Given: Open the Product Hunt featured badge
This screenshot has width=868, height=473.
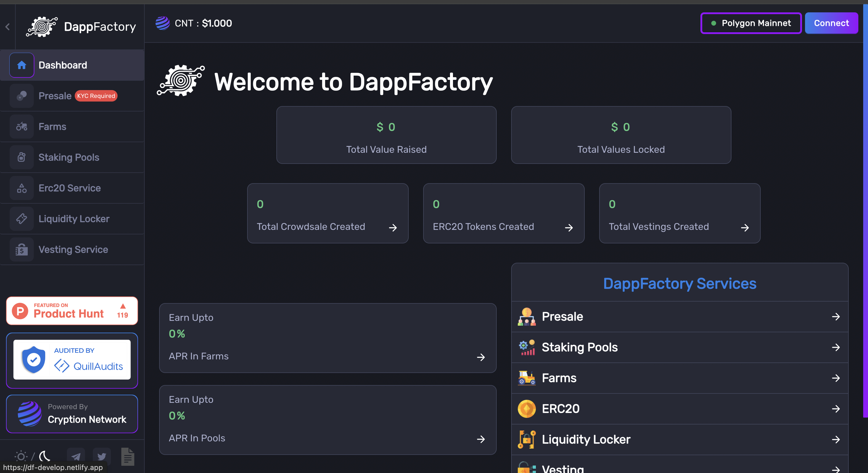Looking at the screenshot, I should click(x=72, y=311).
